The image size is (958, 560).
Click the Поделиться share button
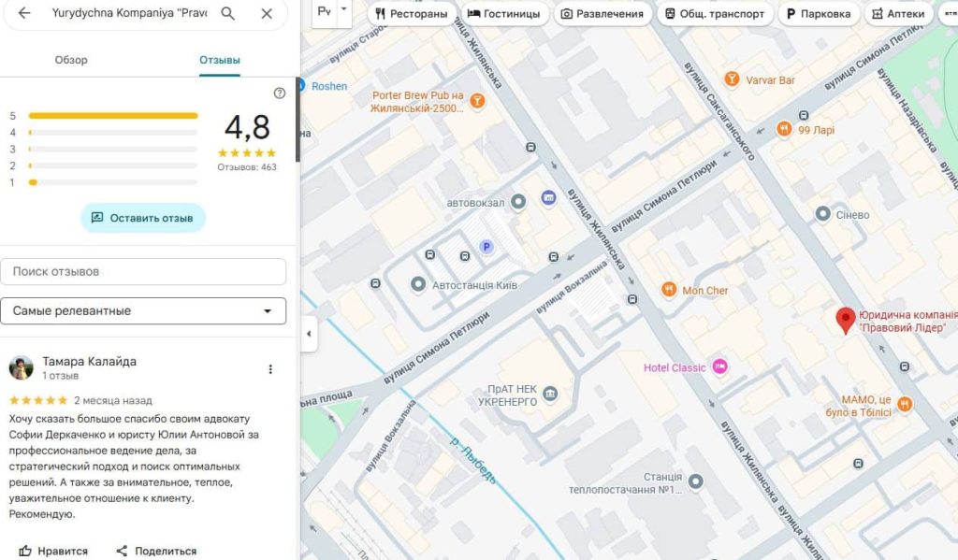(156, 551)
